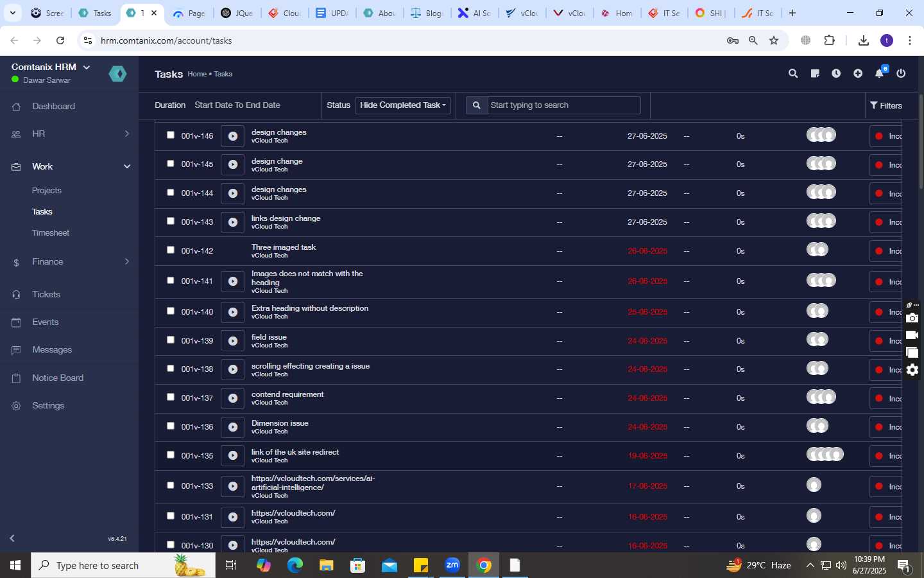Open the search icon in the header

793,74
